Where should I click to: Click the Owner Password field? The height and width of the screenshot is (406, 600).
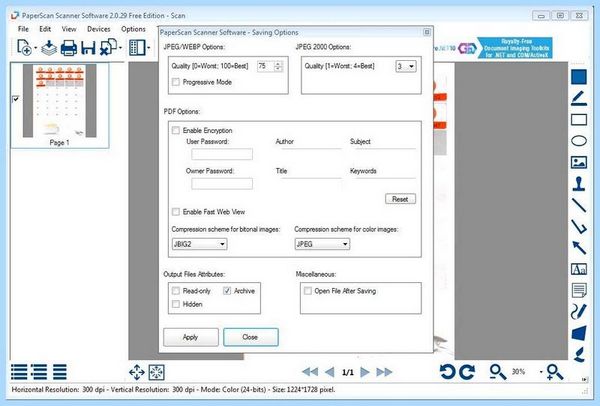tap(222, 184)
